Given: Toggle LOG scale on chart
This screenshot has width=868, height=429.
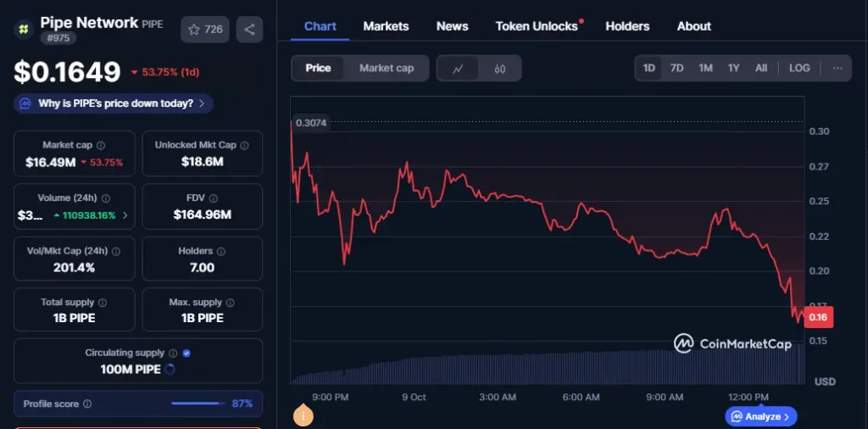Looking at the screenshot, I should tap(799, 68).
